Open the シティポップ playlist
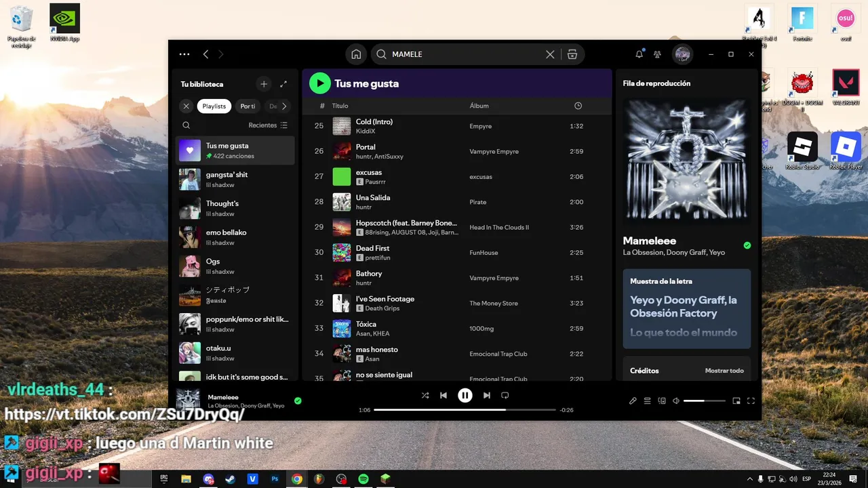The height and width of the screenshot is (488, 868). (x=235, y=295)
